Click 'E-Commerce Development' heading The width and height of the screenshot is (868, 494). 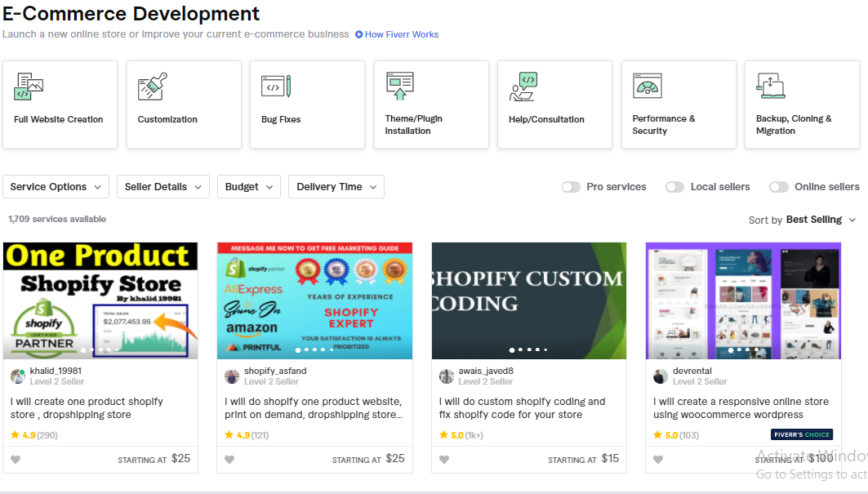pos(131,13)
